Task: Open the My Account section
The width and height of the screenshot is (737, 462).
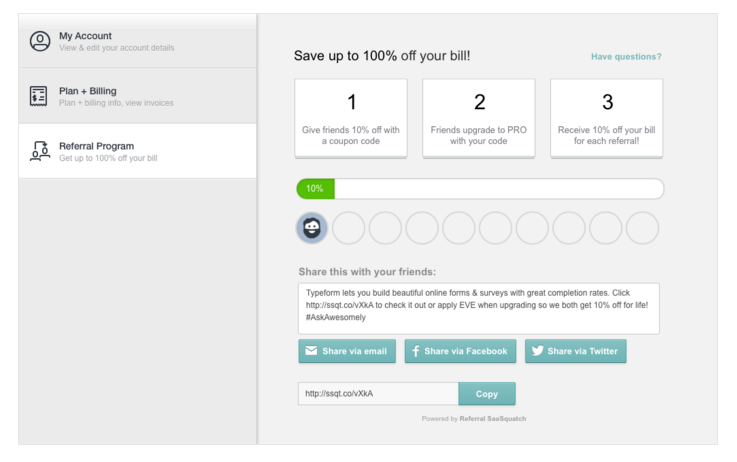Action: click(138, 41)
